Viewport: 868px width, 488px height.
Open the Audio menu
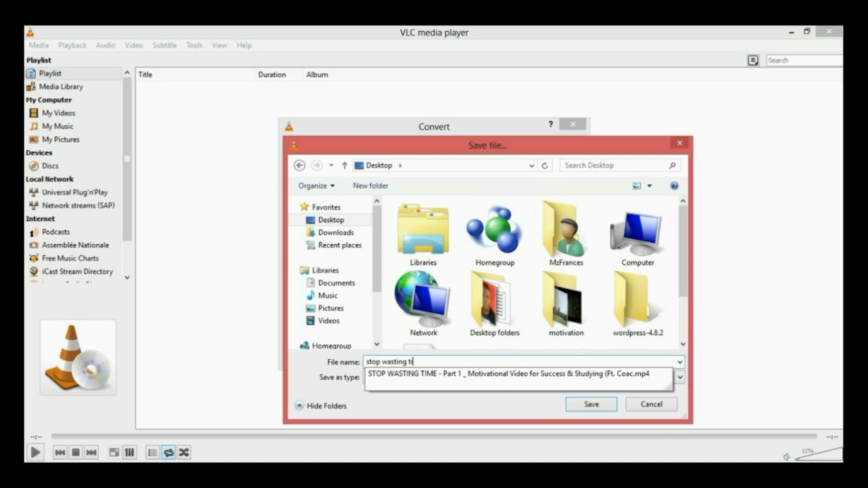[106, 45]
